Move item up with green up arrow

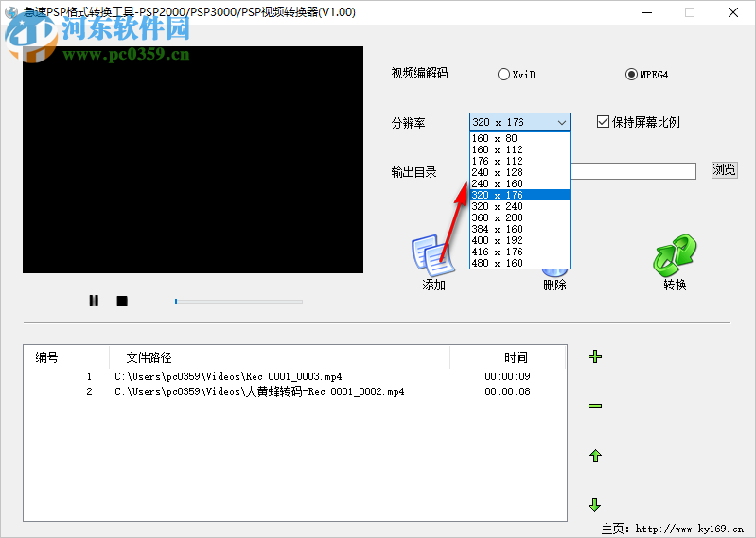pos(595,456)
